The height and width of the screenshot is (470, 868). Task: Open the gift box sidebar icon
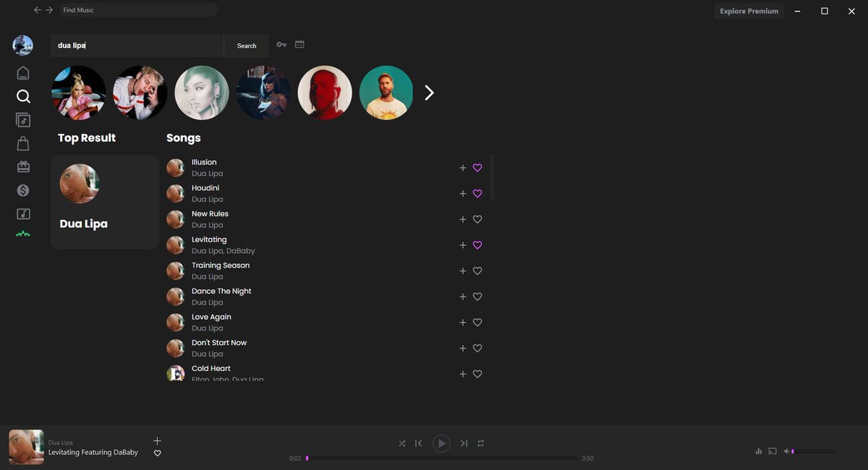(x=23, y=167)
